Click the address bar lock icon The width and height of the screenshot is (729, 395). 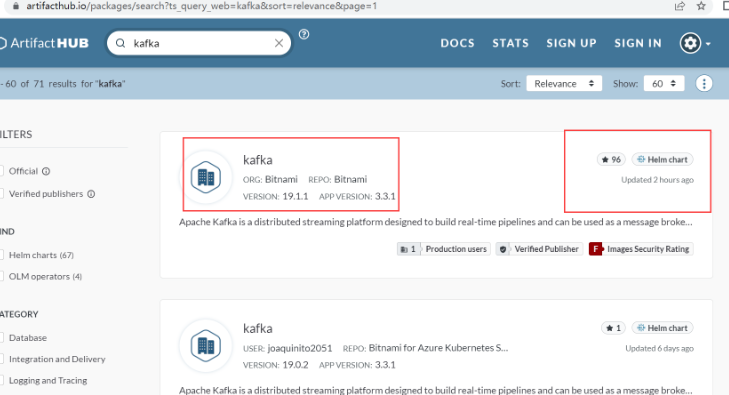(15, 6)
